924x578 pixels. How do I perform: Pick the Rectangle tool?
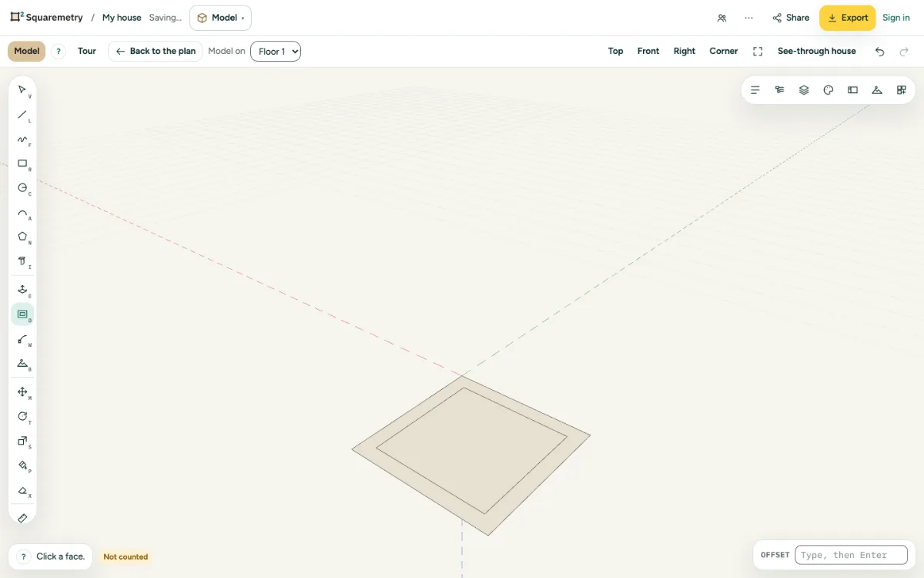coord(22,164)
